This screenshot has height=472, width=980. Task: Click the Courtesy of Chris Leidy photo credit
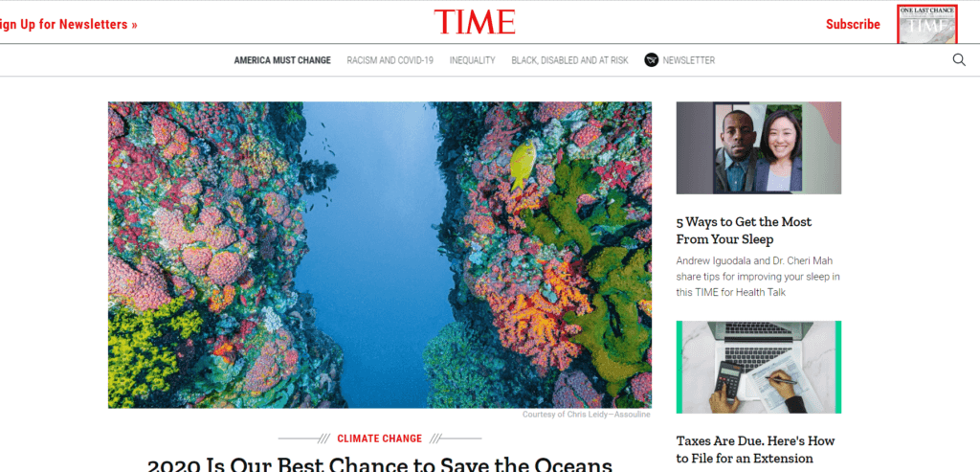coord(587,415)
